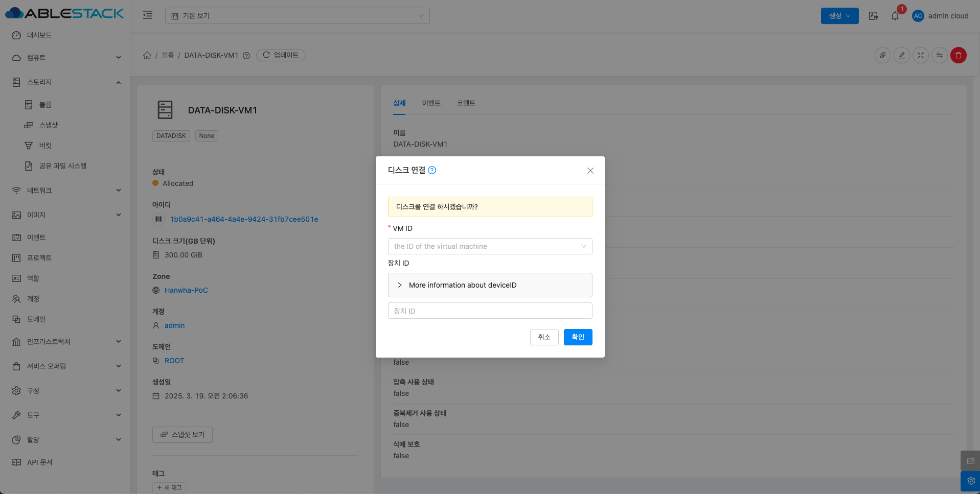Switch to the 코멘트 tab
This screenshot has width=980, height=494.
tap(466, 103)
